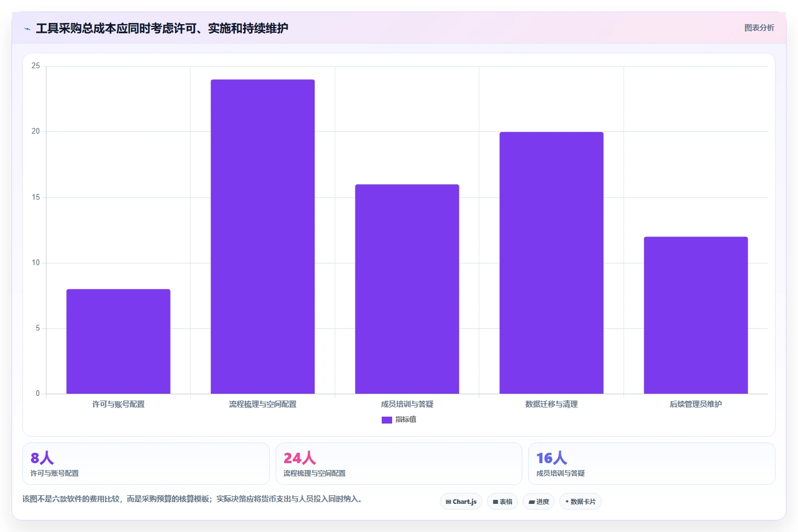
Task: Click the lightning icon beside the title
Action: click(x=27, y=29)
